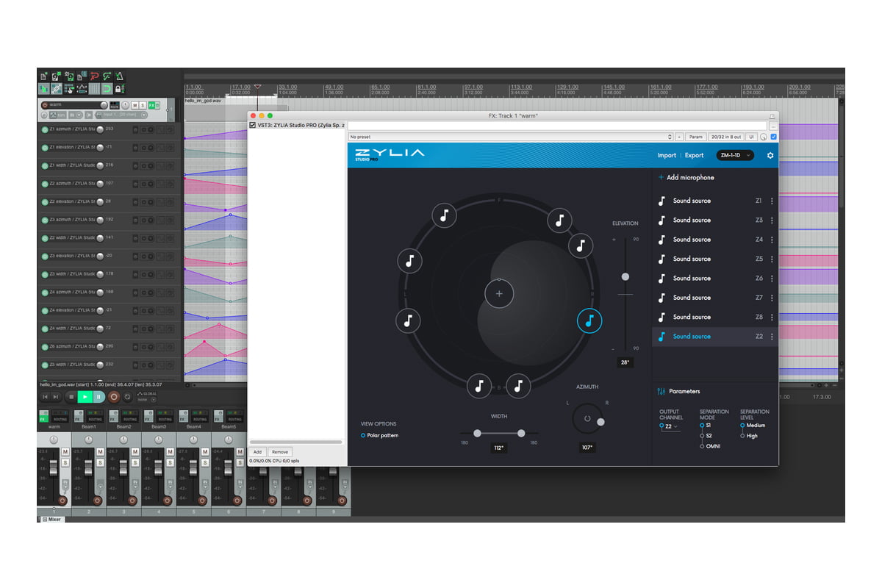The height and width of the screenshot is (588, 882).
Task: Click the Azimuth value field 107°
Action: pos(587,447)
